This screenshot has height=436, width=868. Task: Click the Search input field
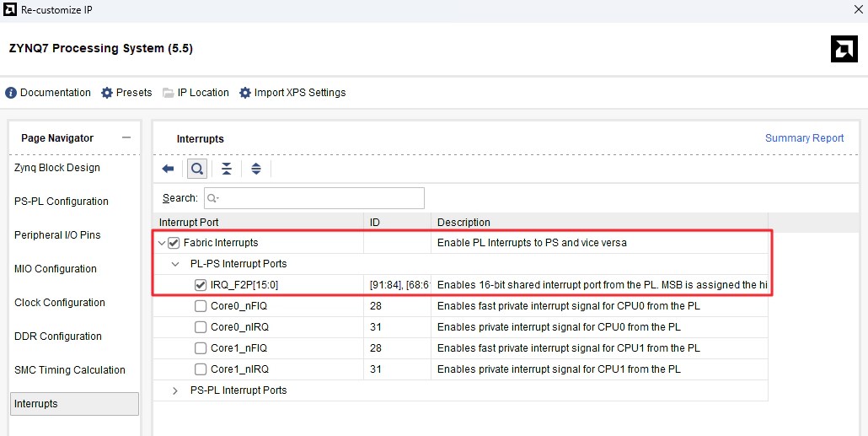313,198
